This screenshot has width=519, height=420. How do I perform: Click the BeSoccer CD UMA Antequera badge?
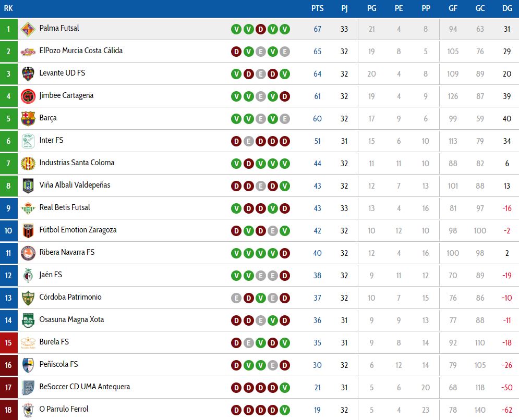28,388
